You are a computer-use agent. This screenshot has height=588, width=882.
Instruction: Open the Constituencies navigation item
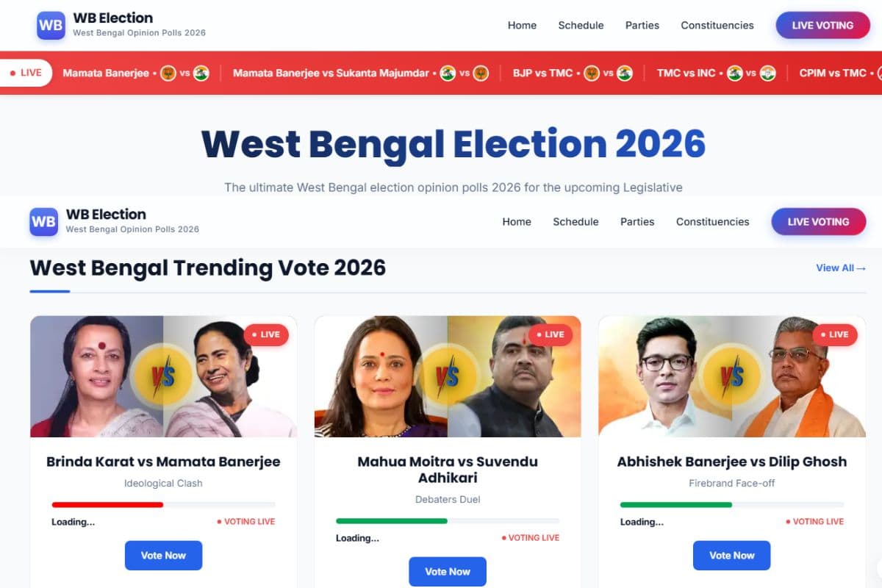[x=712, y=221]
